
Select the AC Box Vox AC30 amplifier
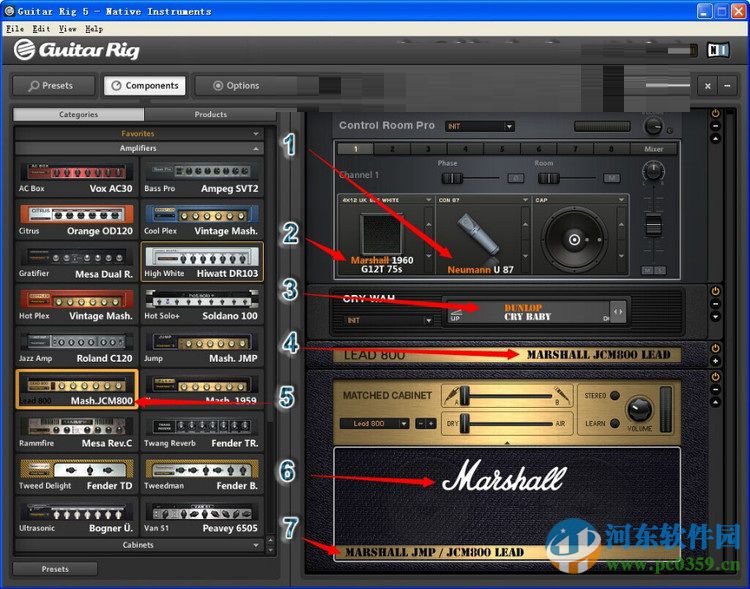pos(77,177)
